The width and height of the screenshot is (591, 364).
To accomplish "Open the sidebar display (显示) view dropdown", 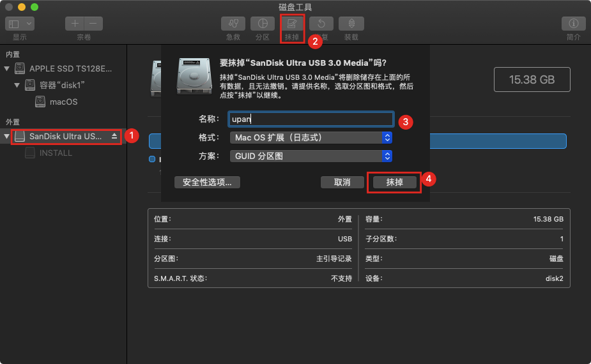I will pos(20,24).
